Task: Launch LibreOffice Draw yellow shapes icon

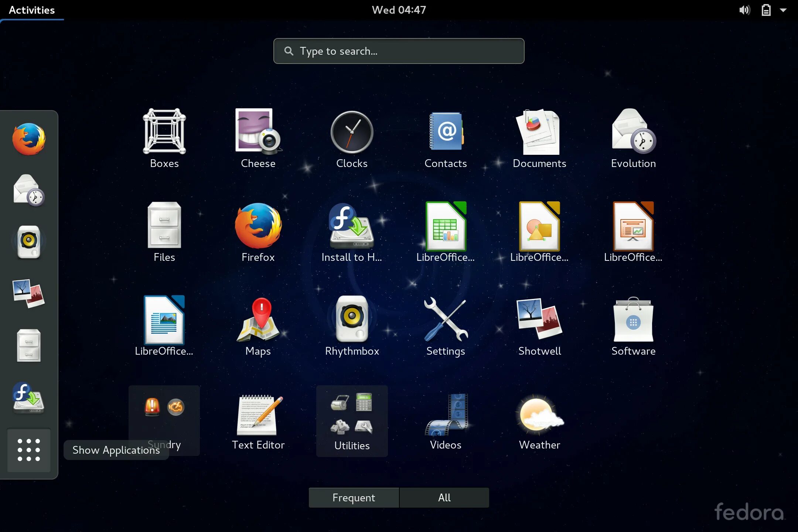Action: [x=540, y=232]
